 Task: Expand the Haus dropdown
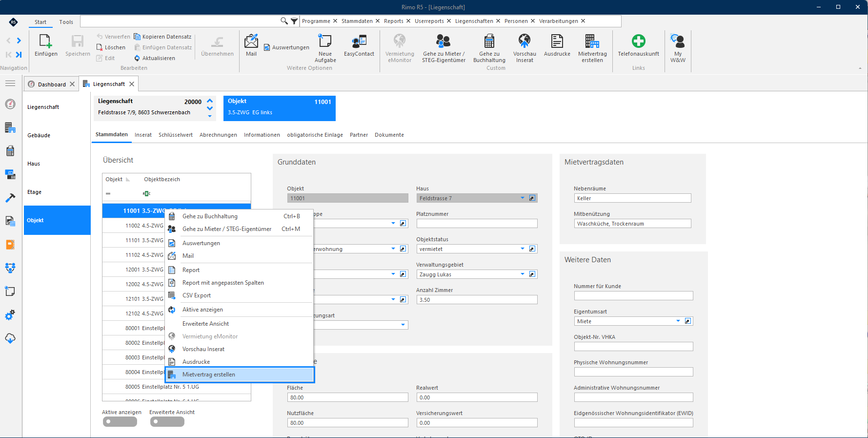tap(523, 198)
